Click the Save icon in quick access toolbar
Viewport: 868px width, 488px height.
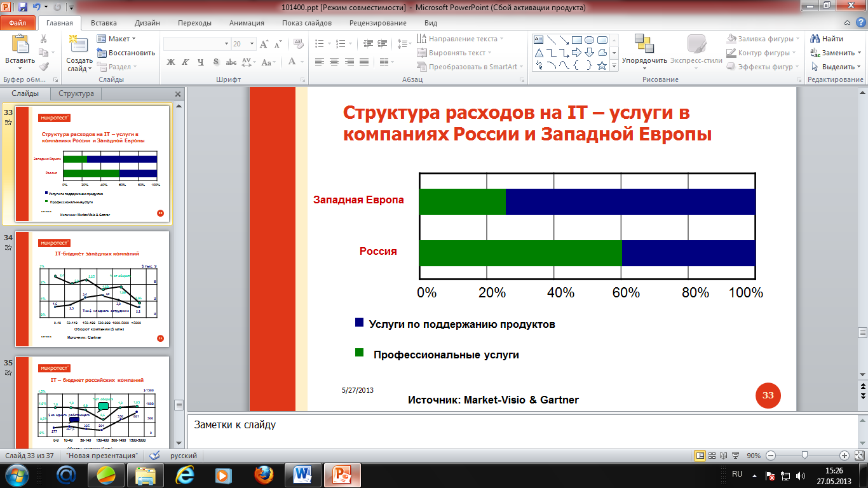(x=23, y=8)
